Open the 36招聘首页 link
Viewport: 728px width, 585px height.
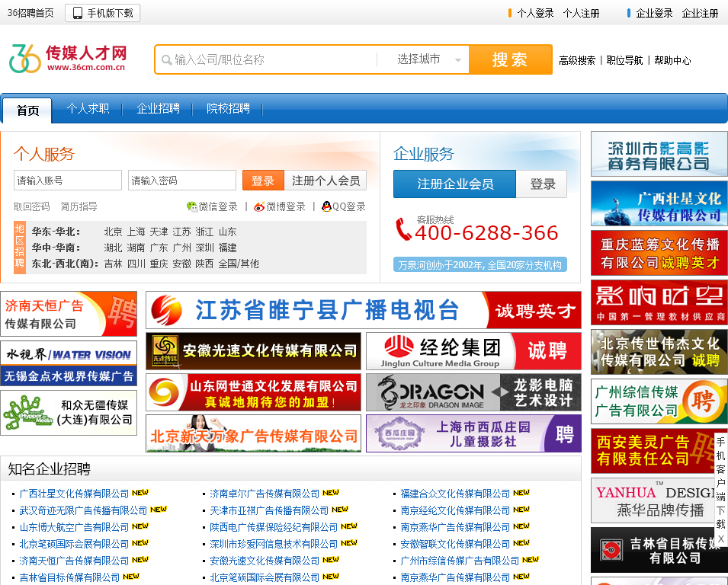tap(30, 13)
